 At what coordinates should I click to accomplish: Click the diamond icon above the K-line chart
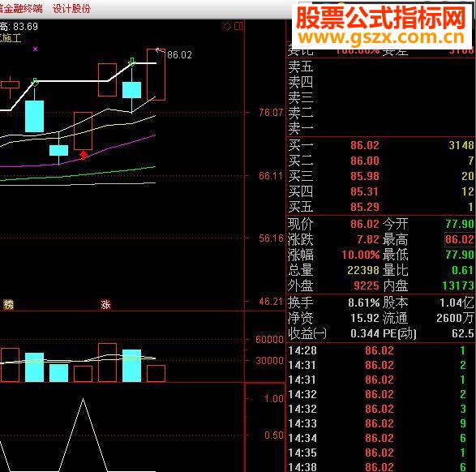(x=227, y=27)
